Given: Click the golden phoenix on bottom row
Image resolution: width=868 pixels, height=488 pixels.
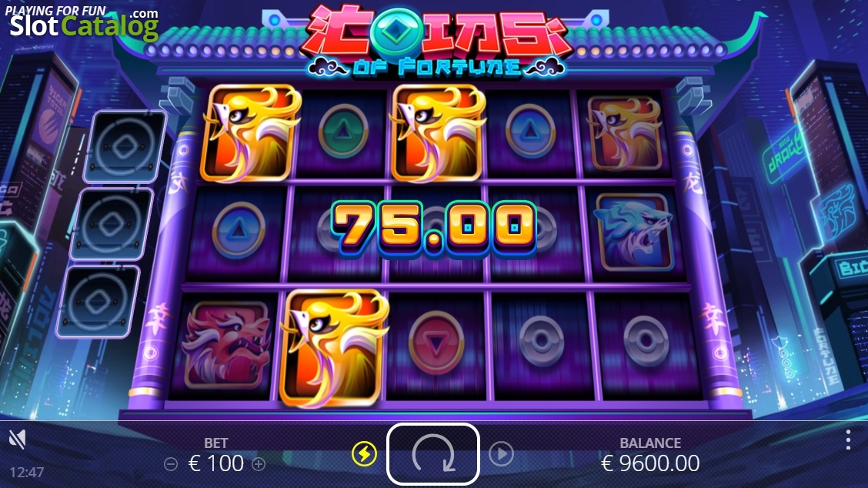Looking at the screenshot, I should click(x=334, y=348).
